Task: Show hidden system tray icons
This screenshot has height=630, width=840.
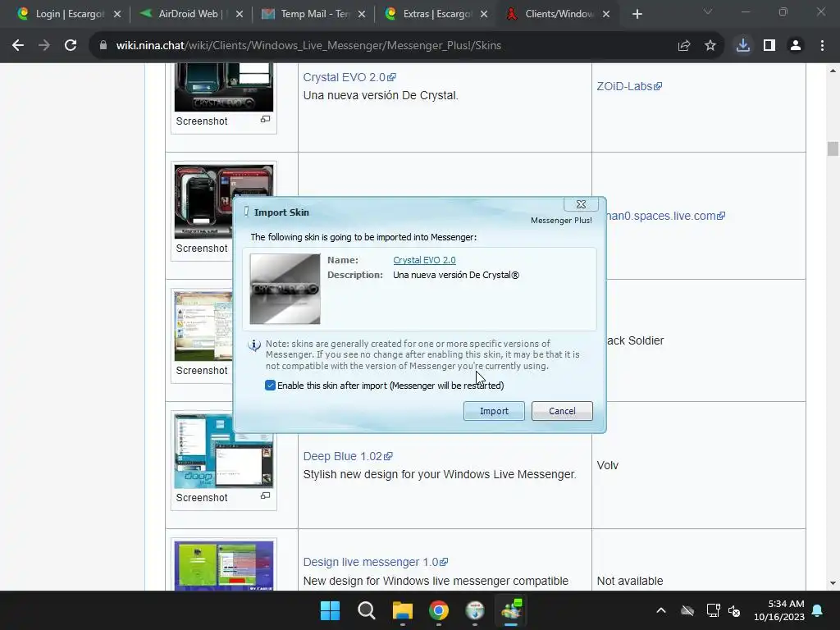Action: pos(661,610)
